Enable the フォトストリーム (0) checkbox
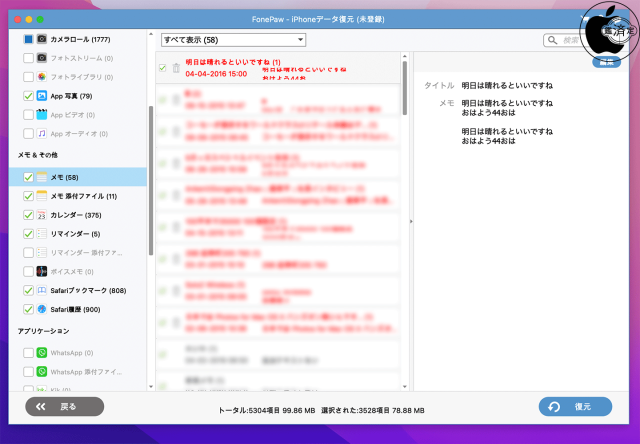Screen dimensions: 640x444 (28, 58)
